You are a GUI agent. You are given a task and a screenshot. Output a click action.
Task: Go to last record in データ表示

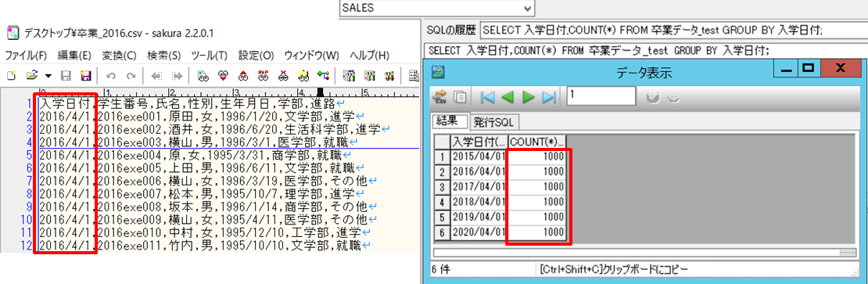coord(549,97)
